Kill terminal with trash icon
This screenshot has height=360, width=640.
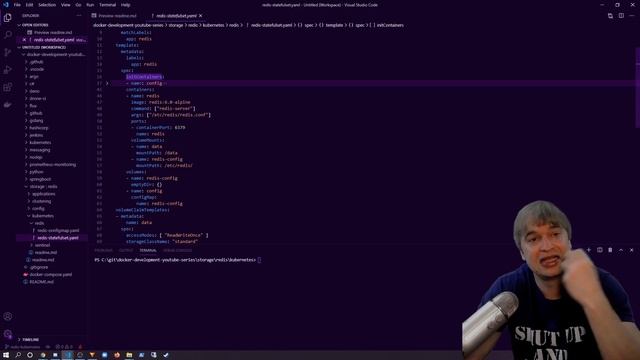click(610, 250)
